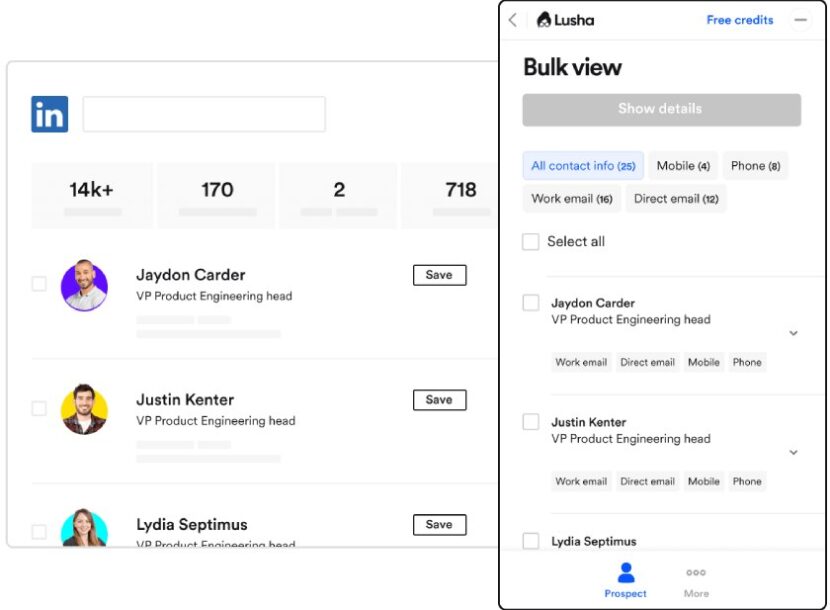The height and width of the screenshot is (610, 830).
Task: Click Justin Kenter's profile avatar
Action: pos(84,409)
